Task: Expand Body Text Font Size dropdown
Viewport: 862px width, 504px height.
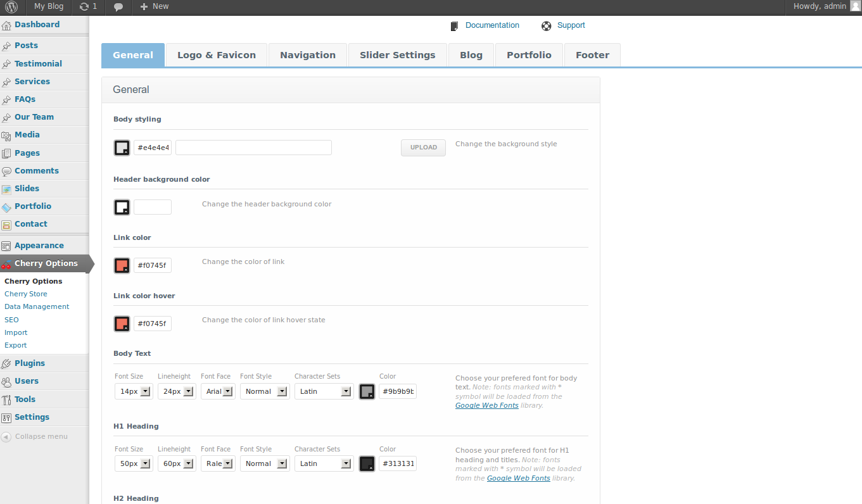Action: pyautogui.click(x=145, y=391)
